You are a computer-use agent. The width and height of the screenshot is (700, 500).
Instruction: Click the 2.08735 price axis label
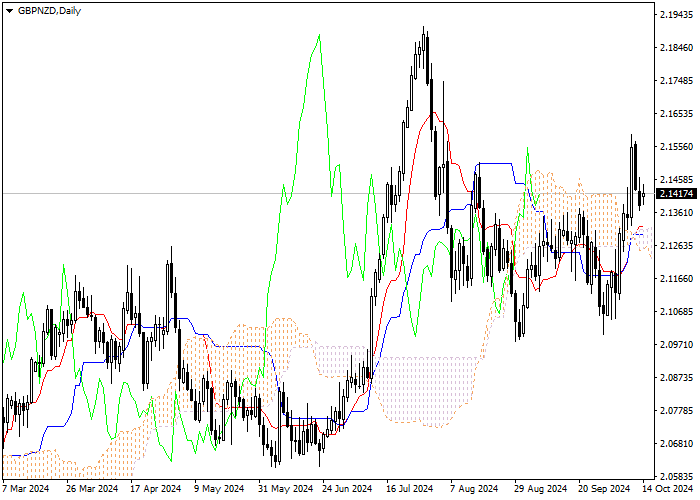point(677,378)
